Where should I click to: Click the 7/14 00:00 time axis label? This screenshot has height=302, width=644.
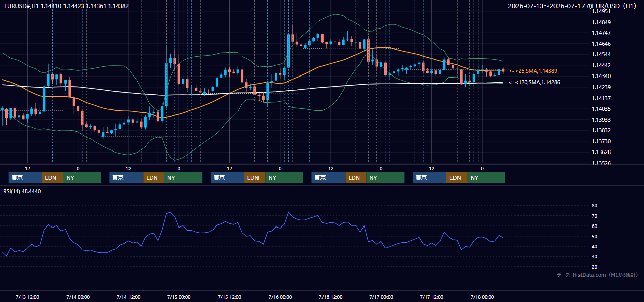coord(78,297)
